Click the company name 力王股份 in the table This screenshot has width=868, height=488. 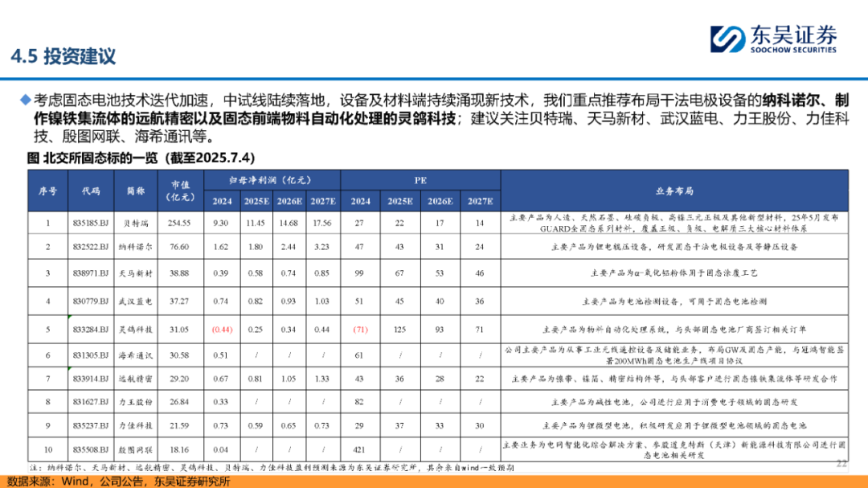point(136,402)
